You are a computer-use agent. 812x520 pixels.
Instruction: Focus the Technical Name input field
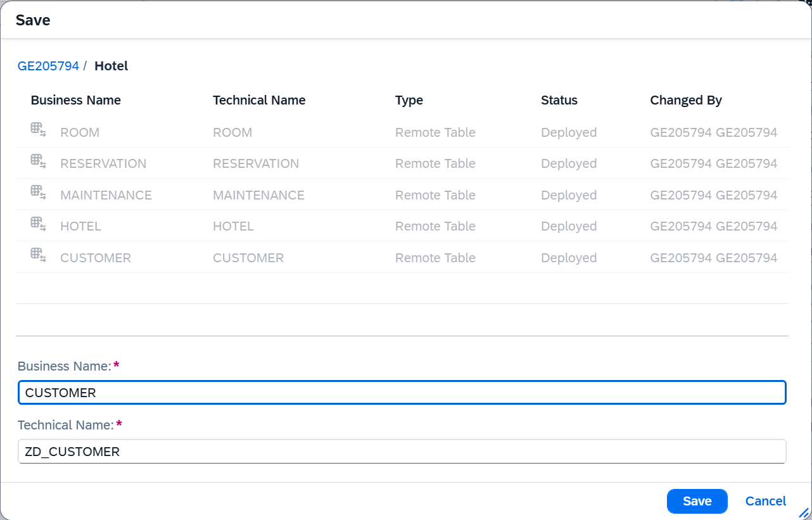pyautogui.click(x=402, y=452)
